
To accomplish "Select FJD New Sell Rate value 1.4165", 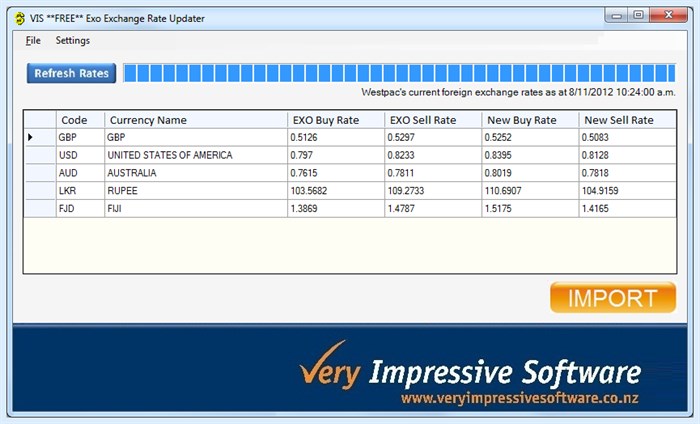I will [x=627, y=208].
